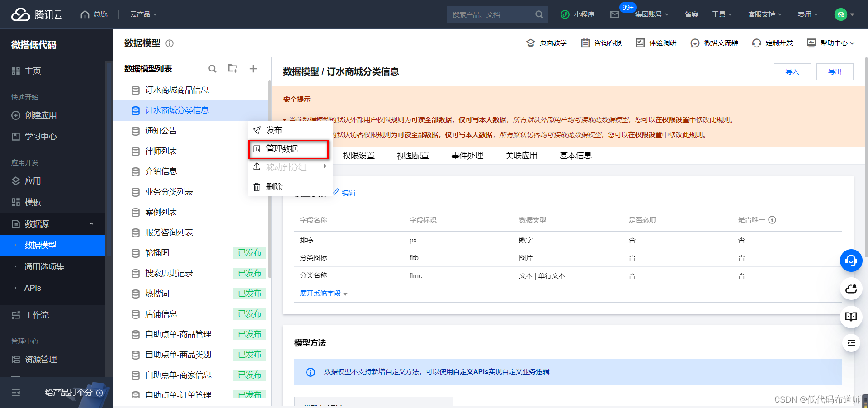868x408 pixels.
Task: Select 店铺信息 model
Action: (x=190, y=314)
